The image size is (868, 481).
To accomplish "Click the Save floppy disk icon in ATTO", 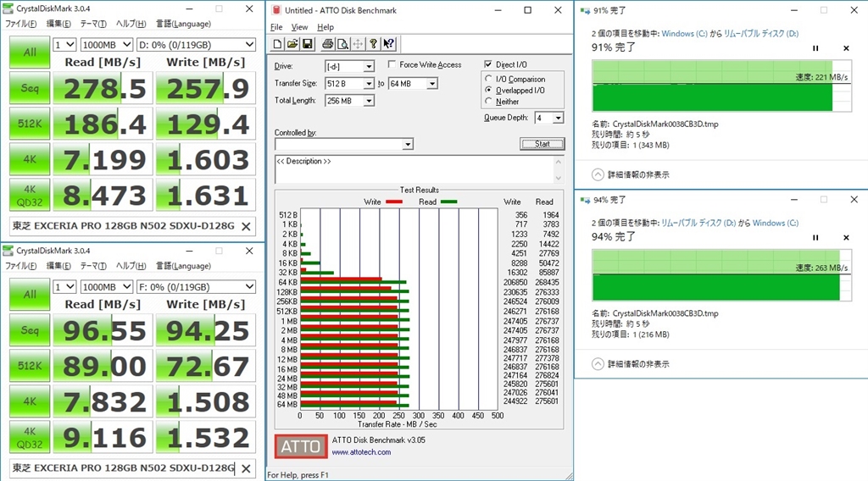I will [306, 43].
